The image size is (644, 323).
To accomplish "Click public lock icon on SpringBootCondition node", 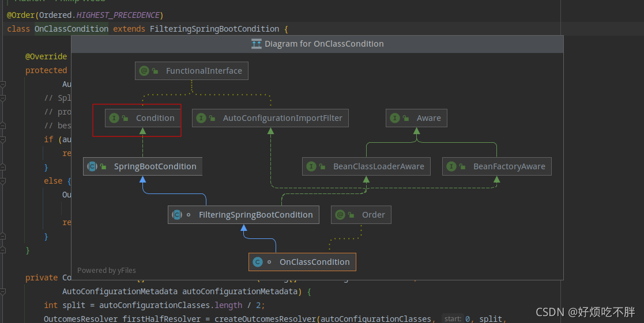I will tap(104, 166).
